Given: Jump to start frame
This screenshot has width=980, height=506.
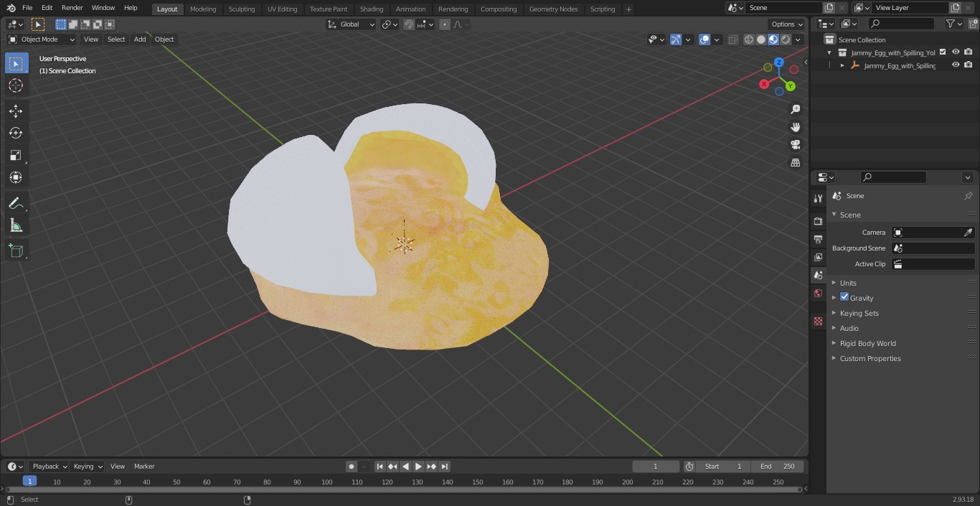Looking at the screenshot, I should [x=380, y=467].
